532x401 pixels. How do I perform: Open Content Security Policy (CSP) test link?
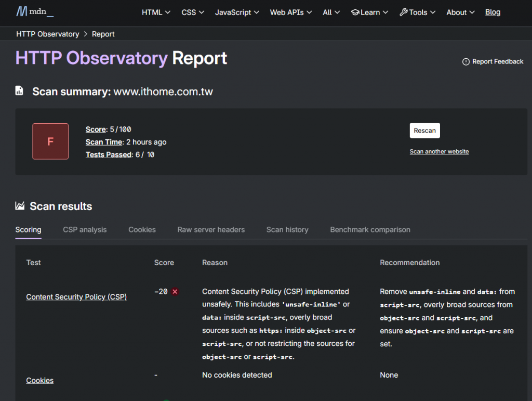(x=76, y=297)
